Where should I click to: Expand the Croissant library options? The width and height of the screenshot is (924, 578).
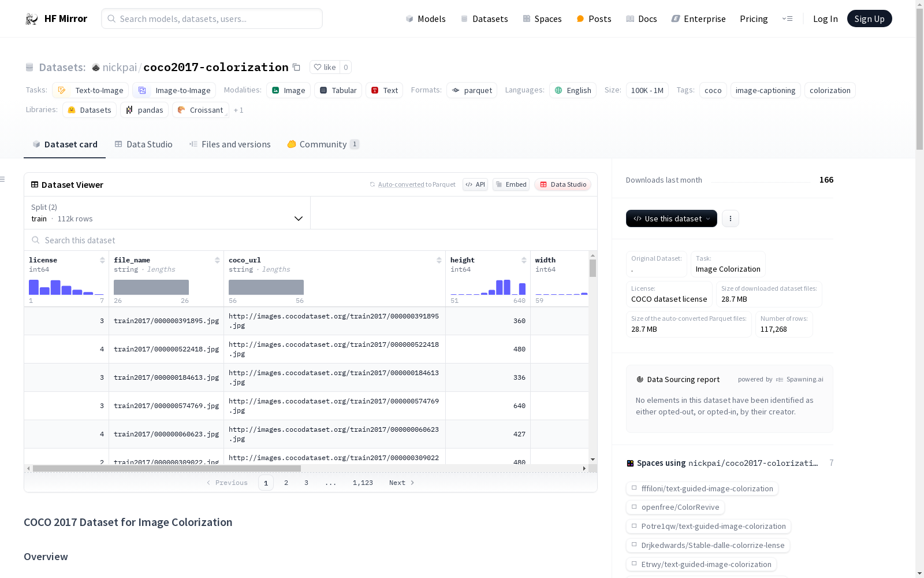click(200, 110)
